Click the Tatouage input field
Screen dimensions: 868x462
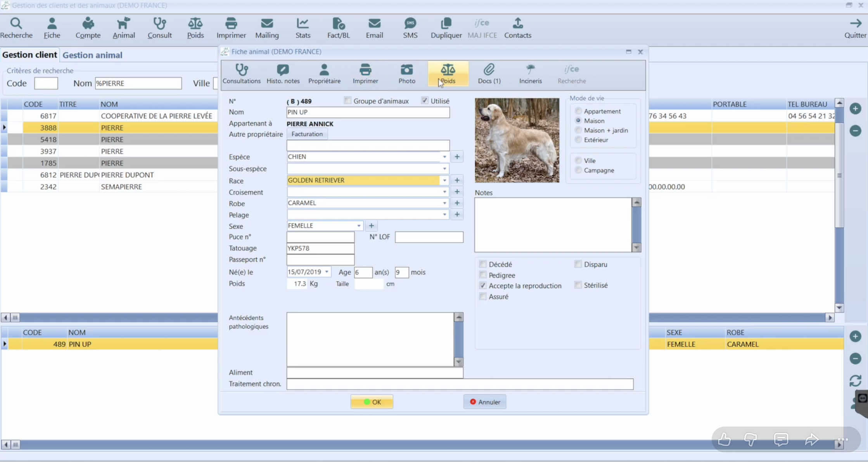(x=320, y=248)
